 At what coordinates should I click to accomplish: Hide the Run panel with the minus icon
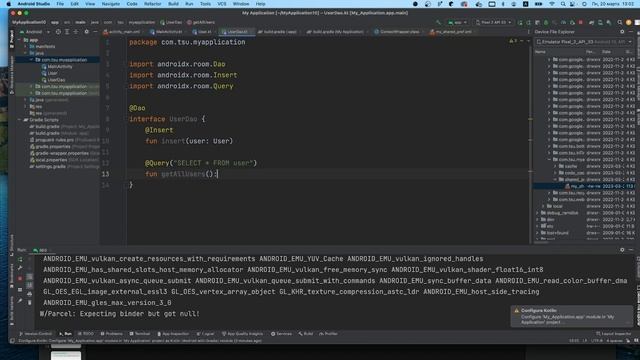[631, 250]
